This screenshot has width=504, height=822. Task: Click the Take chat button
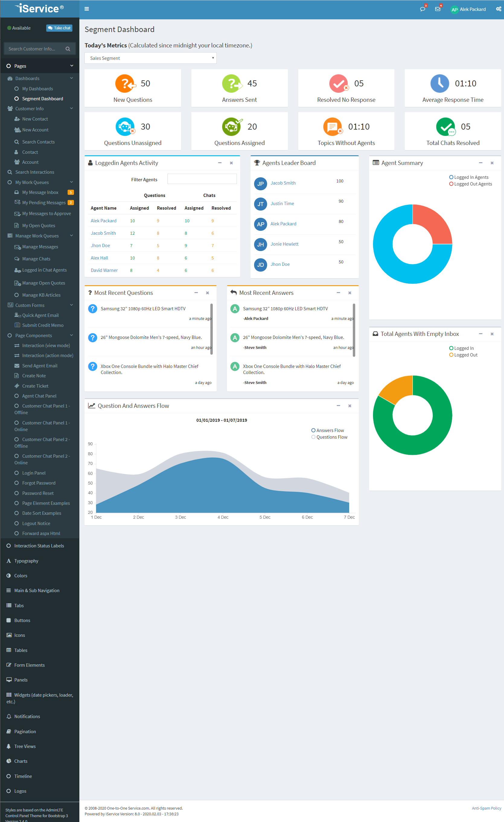pos(59,28)
